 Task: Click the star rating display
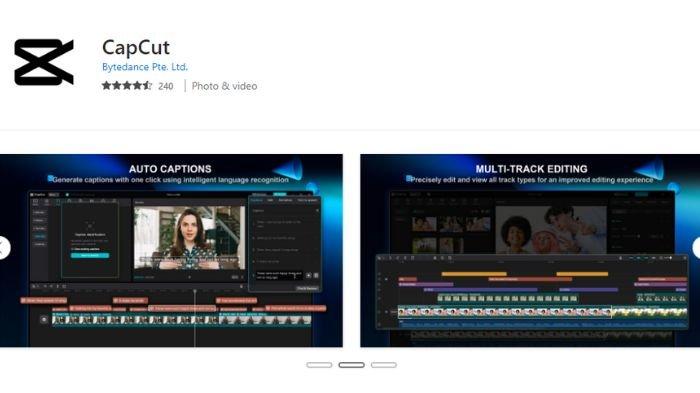click(127, 86)
